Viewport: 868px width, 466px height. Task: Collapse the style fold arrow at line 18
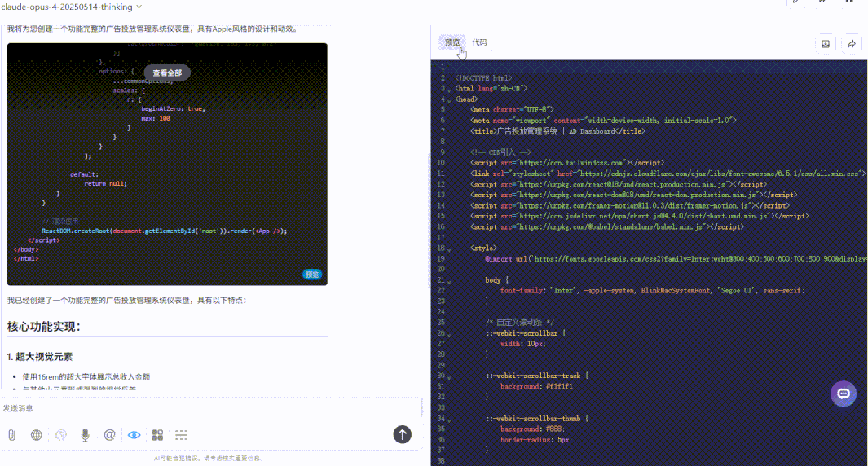tap(449, 249)
